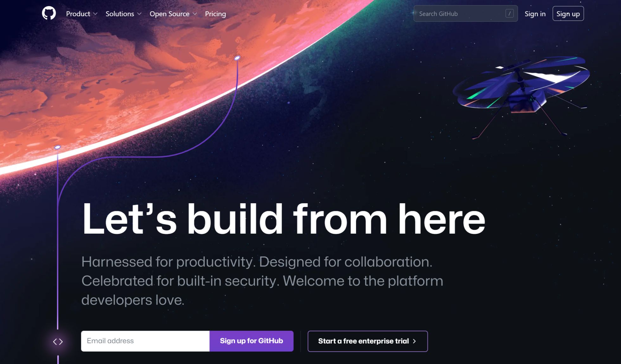Click the Product chevron arrow
This screenshot has height=364, width=621.
[95, 14]
